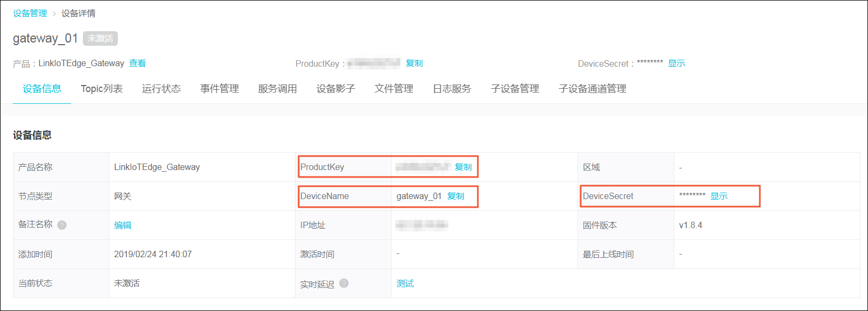This screenshot has height=311, width=868.
Task: Copy ProductKey in the header row
Action: pyautogui.click(x=414, y=63)
